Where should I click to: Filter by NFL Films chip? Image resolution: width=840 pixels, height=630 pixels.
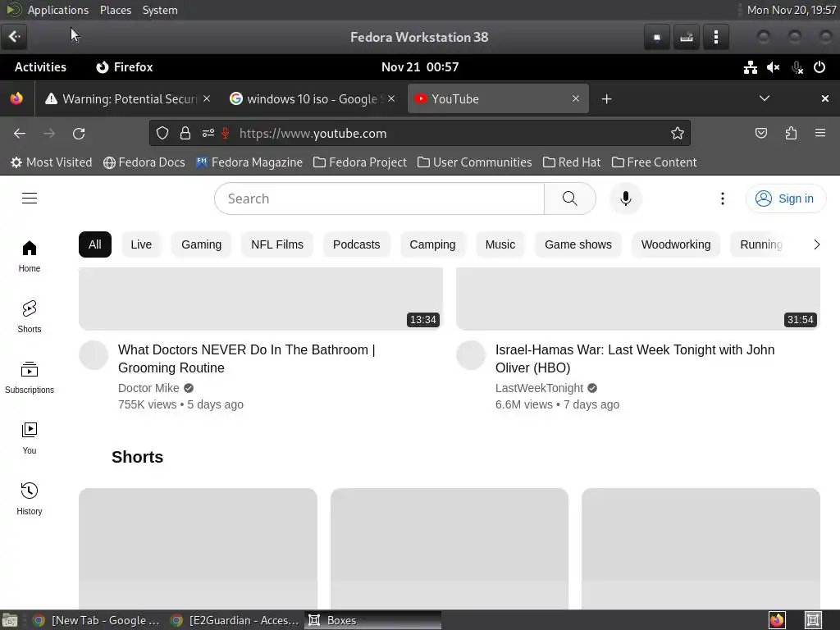click(x=277, y=244)
